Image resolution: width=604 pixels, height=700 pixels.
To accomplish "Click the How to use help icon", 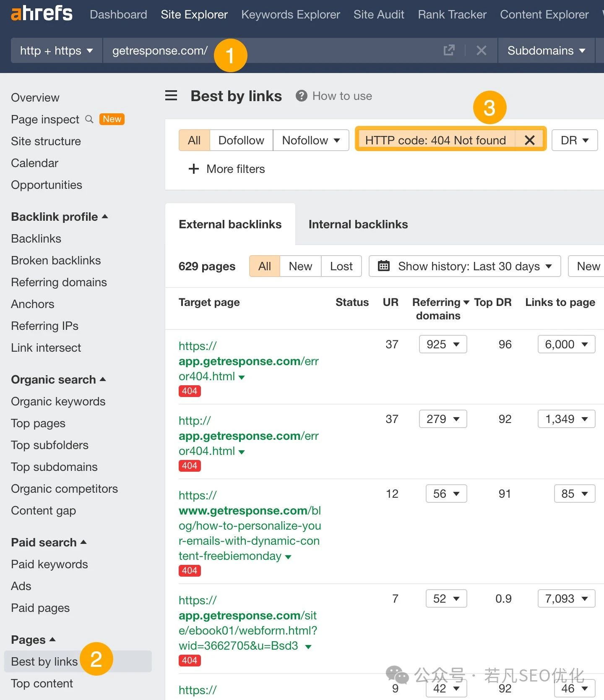I will coord(301,96).
